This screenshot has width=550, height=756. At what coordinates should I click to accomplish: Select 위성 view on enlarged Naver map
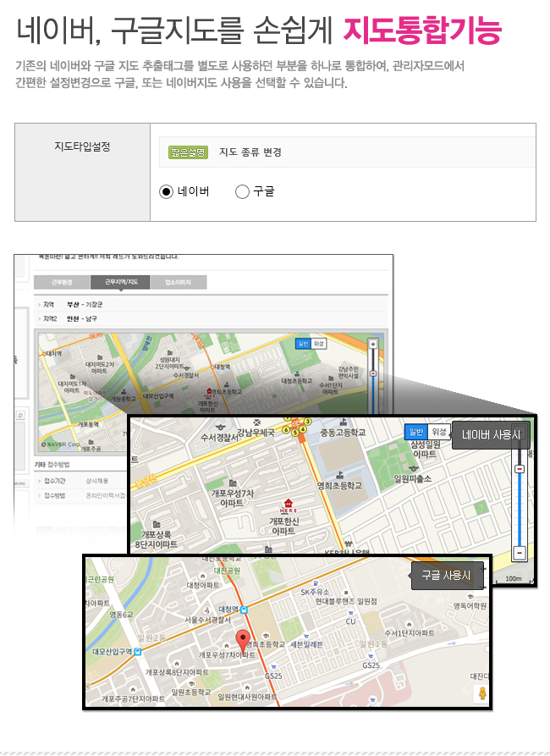pyautogui.click(x=438, y=432)
